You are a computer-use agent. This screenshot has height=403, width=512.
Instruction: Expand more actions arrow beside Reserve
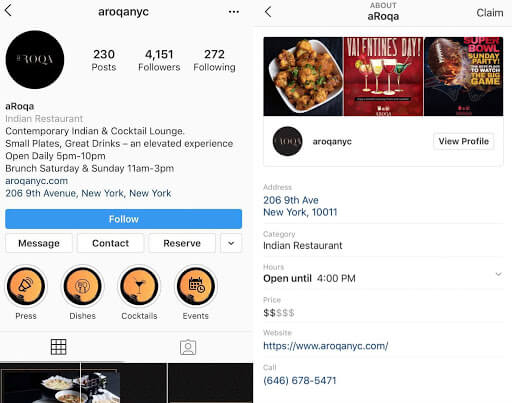click(231, 243)
